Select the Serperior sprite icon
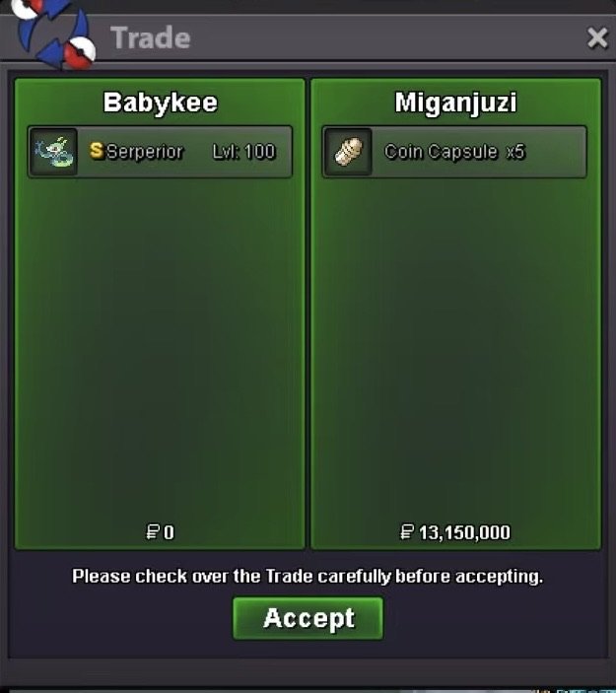 coord(53,152)
